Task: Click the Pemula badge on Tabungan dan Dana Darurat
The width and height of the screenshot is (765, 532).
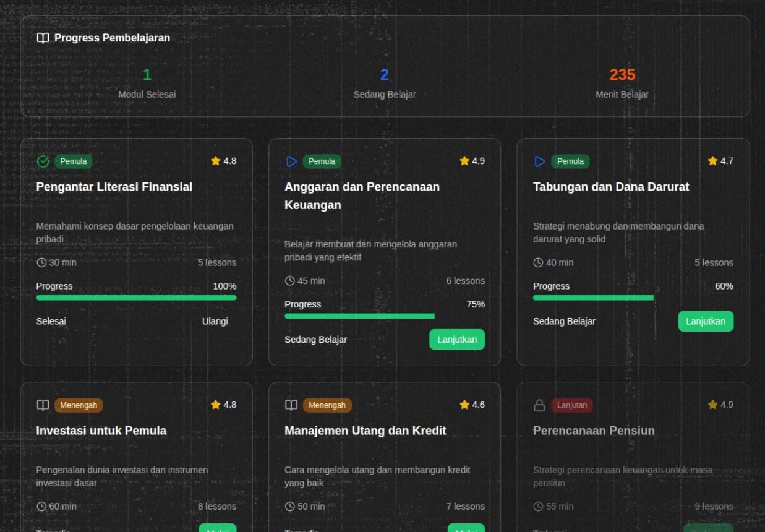Action: coord(571,161)
